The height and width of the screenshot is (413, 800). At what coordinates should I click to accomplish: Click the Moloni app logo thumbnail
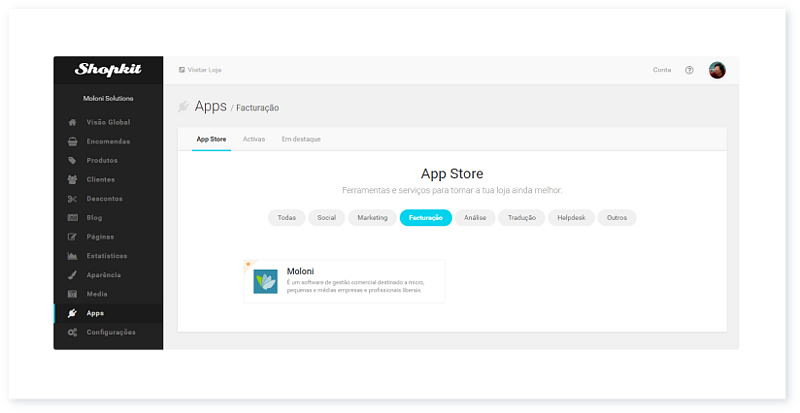[265, 281]
